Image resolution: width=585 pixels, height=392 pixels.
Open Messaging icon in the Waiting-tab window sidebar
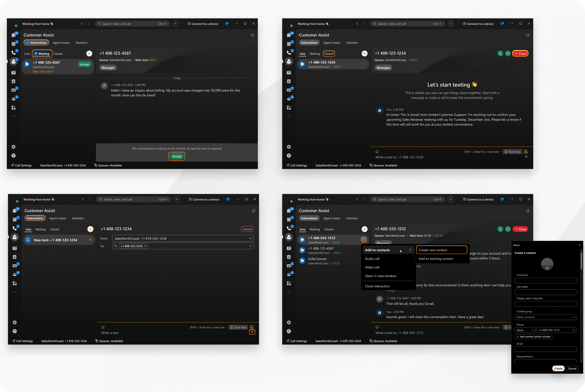(14, 35)
